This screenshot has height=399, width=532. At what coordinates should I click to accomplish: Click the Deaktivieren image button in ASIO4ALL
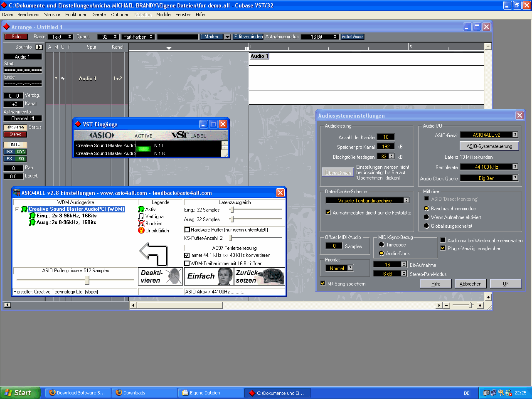[160, 276]
